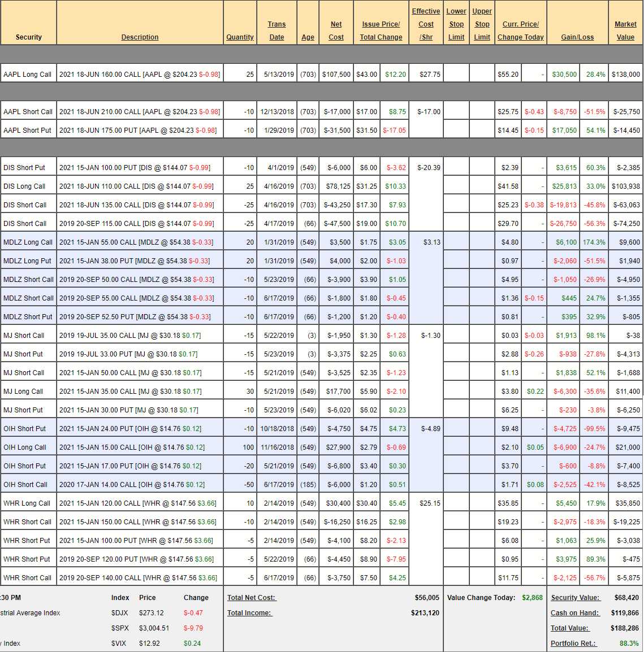Viewport: 644px width, 652px height.
Task: Click the Total Net Cost label
Action: (x=252, y=598)
